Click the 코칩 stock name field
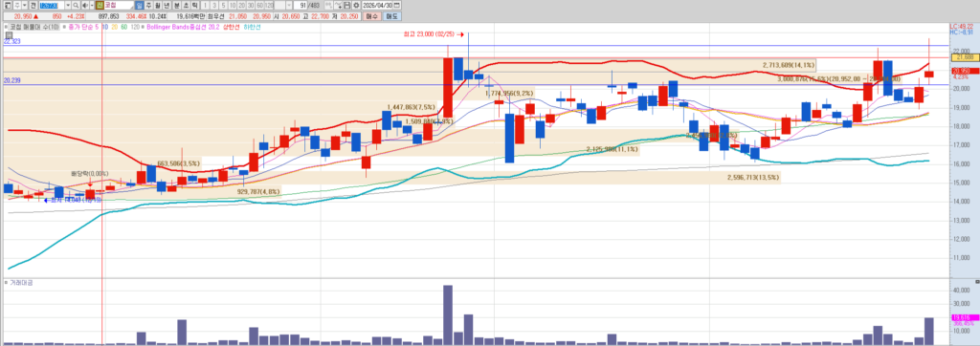 (x=119, y=5)
